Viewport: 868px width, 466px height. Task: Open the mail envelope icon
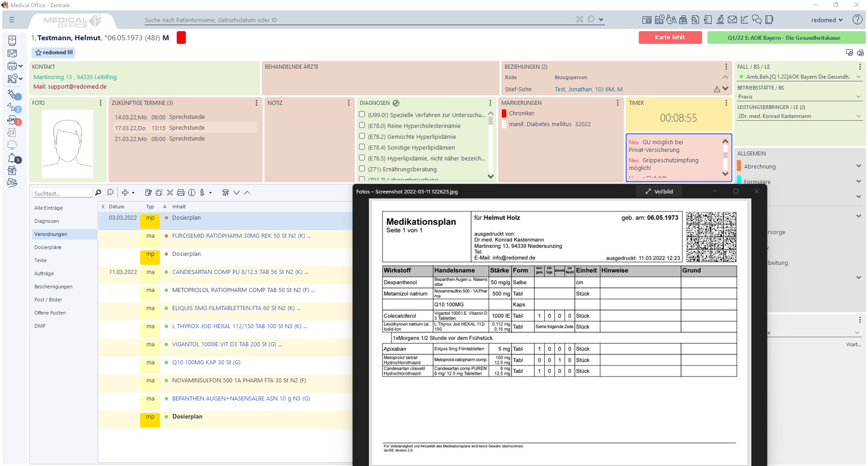(732, 20)
